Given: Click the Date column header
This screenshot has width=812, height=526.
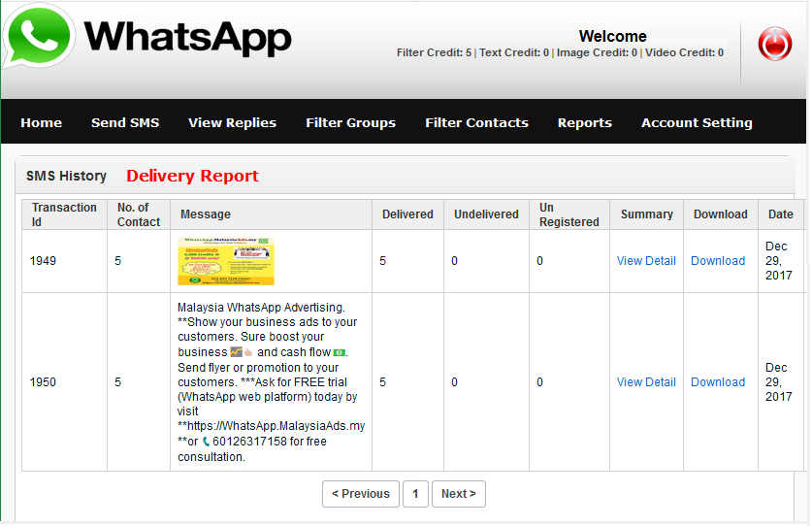Looking at the screenshot, I should (x=781, y=214).
